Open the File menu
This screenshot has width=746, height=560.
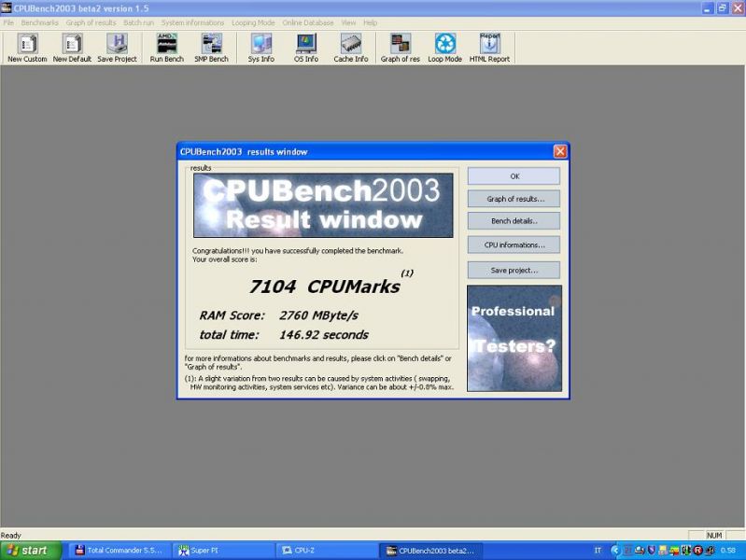pyautogui.click(x=8, y=22)
